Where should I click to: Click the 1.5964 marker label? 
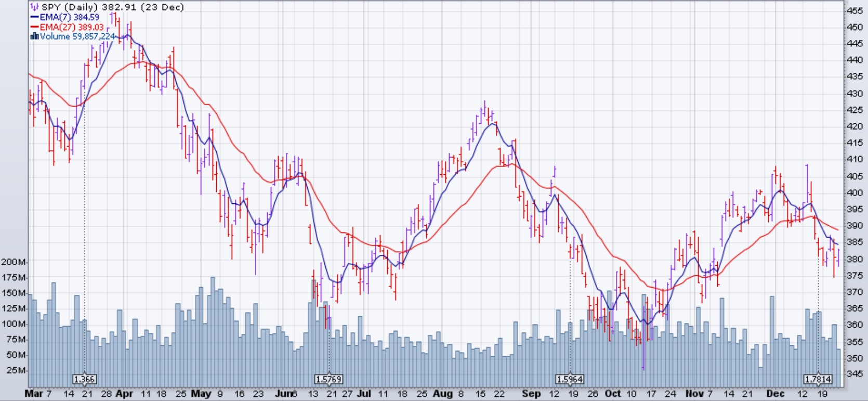570,379
